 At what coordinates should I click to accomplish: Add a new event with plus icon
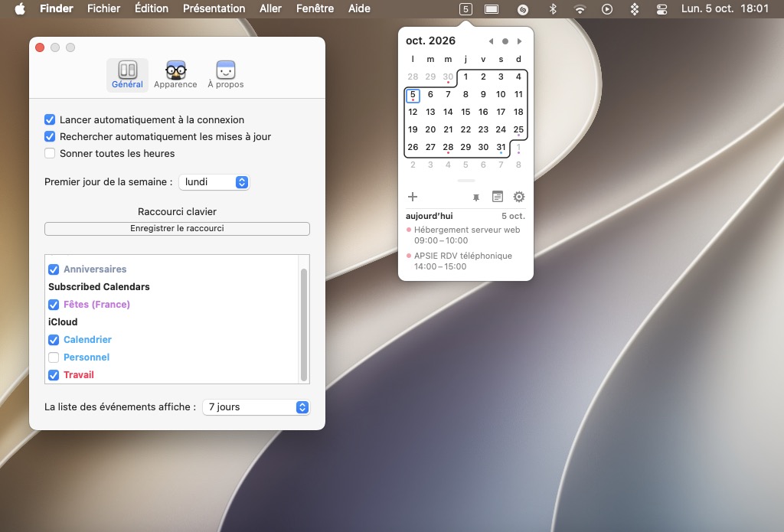(x=413, y=197)
